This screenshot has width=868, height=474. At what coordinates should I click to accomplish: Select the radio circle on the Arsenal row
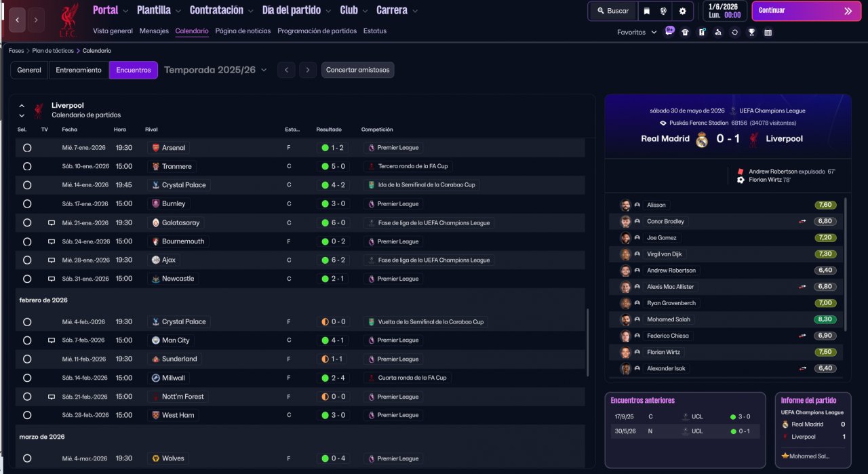point(27,147)
